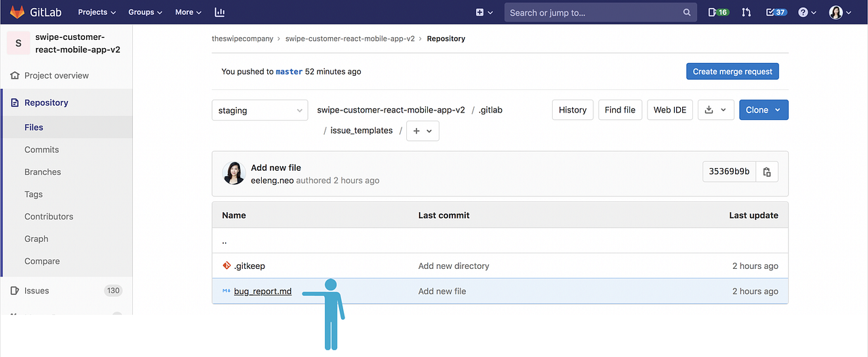Image resolution: width=868 pixels, height=357 pixels.
Task: Open the Web IDE
Action: click(670, 110)
